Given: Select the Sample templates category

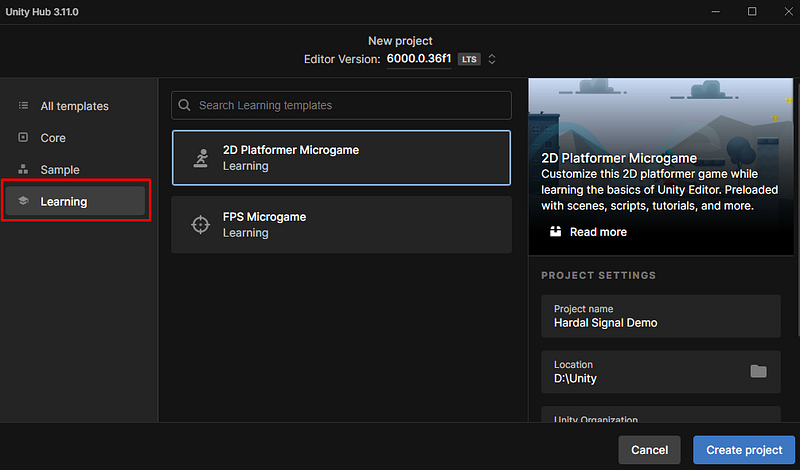Looking at the screenshot, I should (76, 169).
